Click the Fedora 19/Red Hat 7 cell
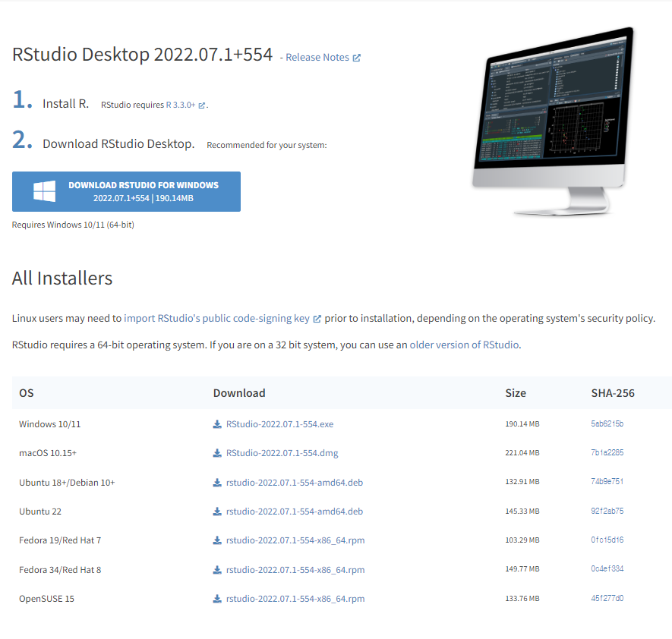The width and height of the screenshot is (672, 639). 60,540
